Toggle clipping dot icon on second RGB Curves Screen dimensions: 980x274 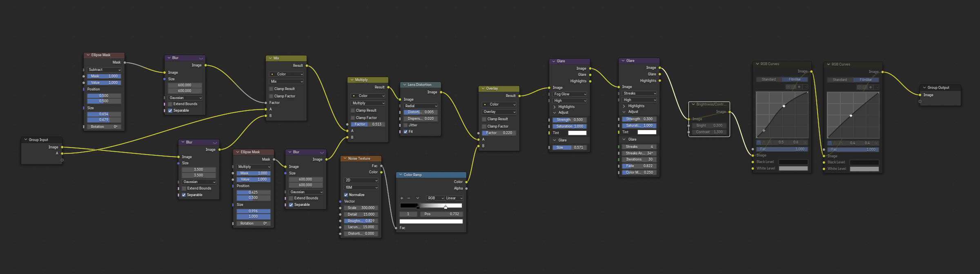[x=871, y=87]
